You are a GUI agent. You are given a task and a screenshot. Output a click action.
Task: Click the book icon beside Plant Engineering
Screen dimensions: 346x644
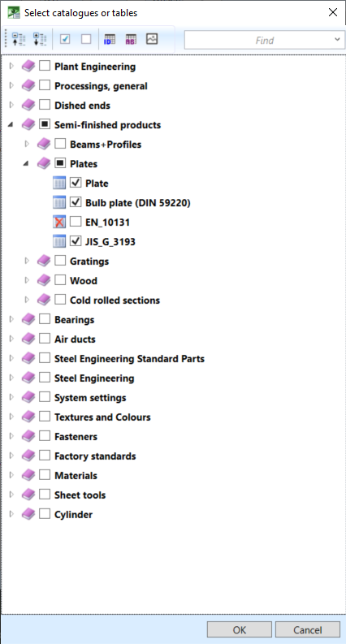point(28,66)
